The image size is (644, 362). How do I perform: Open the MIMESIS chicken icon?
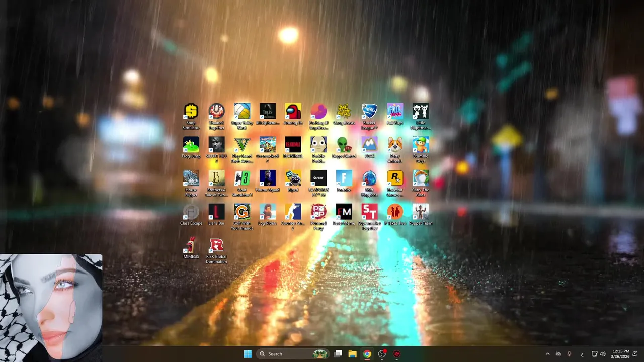[x=191, y=245]
